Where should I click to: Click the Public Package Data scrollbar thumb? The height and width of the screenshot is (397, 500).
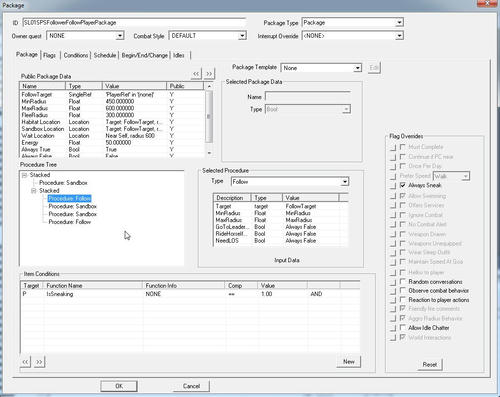tap(209, 116)
